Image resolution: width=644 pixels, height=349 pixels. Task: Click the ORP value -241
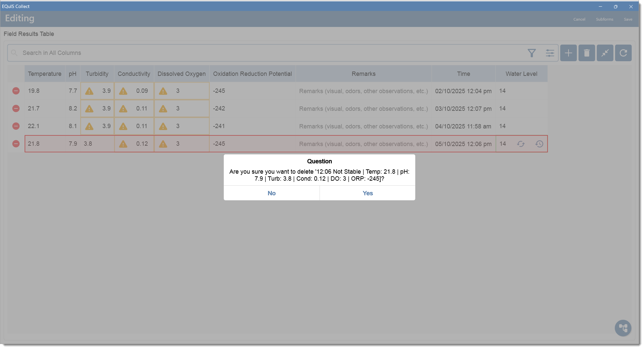[x=219, y=126]
